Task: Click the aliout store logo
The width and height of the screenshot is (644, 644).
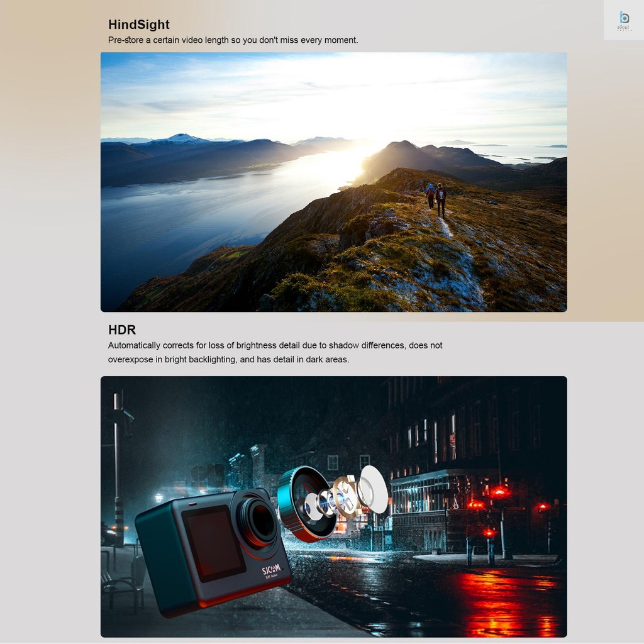Action: tap(623, 20)
